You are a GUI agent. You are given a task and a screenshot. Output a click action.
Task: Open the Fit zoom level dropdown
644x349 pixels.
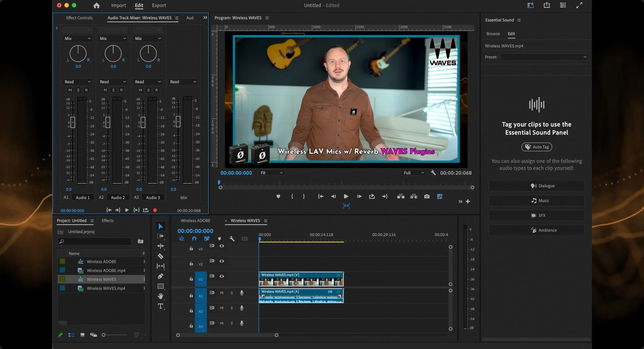coord(271,173)
